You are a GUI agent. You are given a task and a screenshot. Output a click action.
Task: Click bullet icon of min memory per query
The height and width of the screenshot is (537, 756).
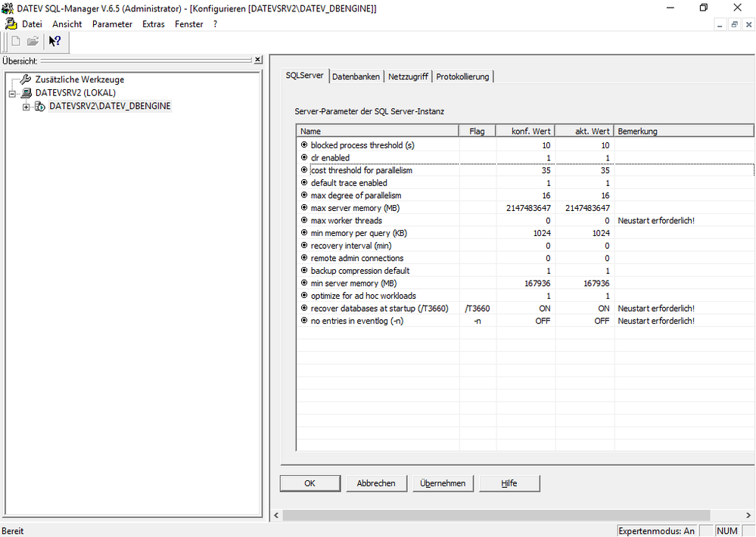304,232
